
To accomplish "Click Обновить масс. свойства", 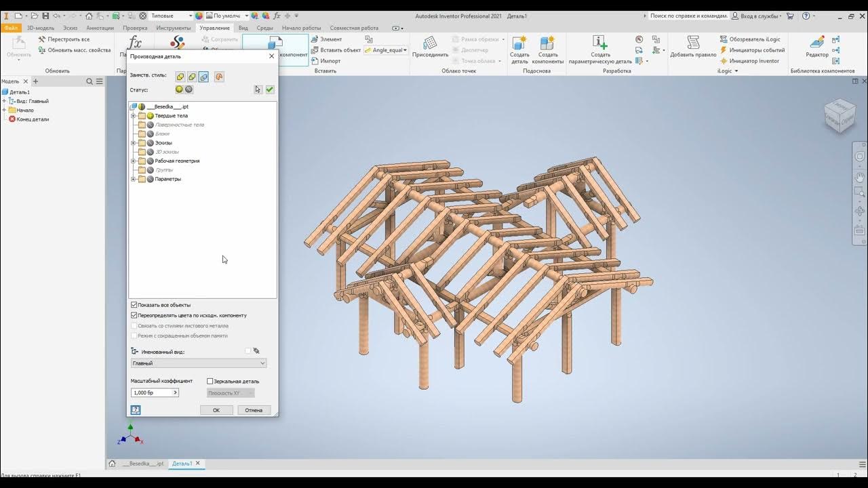I will (74, 50).
